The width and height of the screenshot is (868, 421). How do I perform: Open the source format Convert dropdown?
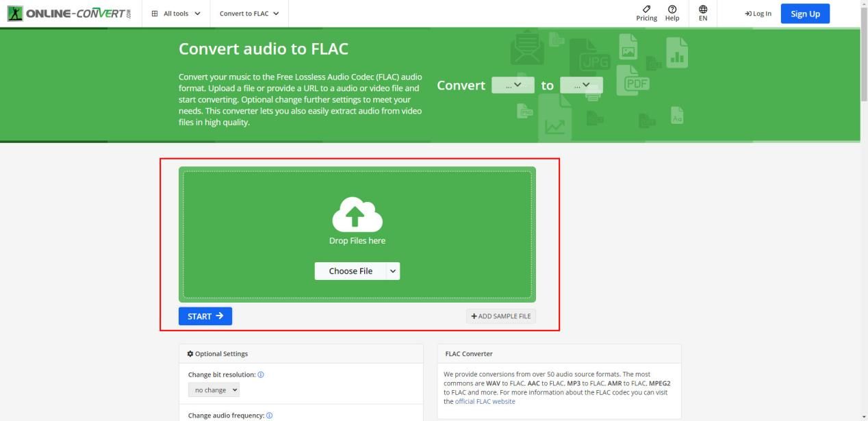(x=513, y=85)
